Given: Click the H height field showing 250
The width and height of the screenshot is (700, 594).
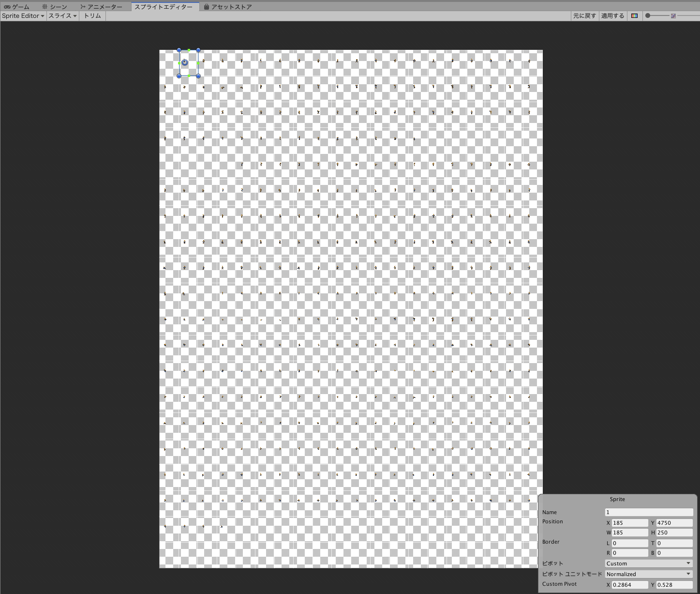Looking at the screenshot, I should [674, 533].
